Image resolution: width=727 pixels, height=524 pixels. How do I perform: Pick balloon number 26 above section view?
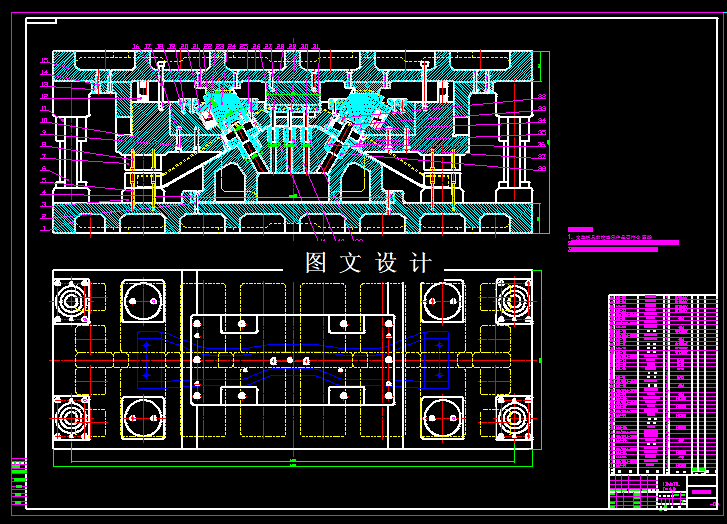click(x=256, y=46)
